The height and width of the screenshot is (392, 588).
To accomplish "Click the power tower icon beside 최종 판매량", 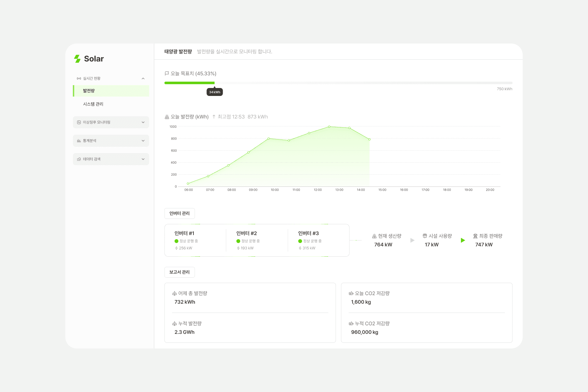I will pyautogui.click(x=475, y=236).
